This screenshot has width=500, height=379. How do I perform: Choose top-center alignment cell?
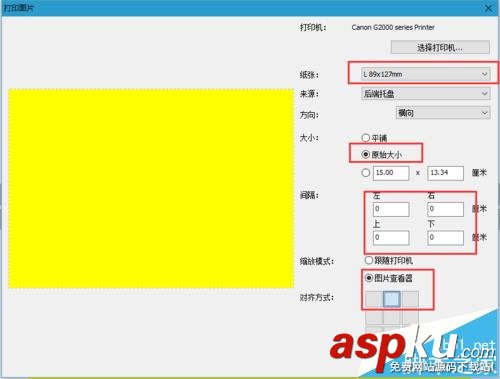[x=392, y=299]
